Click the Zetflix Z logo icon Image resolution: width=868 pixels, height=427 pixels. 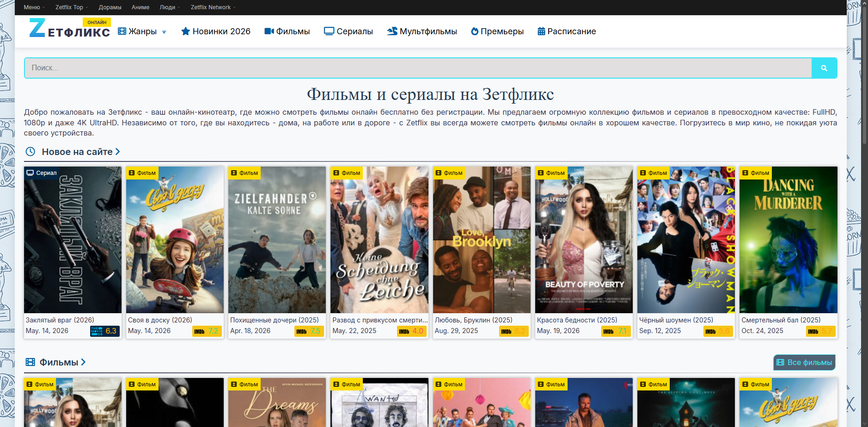coord(37,28)
